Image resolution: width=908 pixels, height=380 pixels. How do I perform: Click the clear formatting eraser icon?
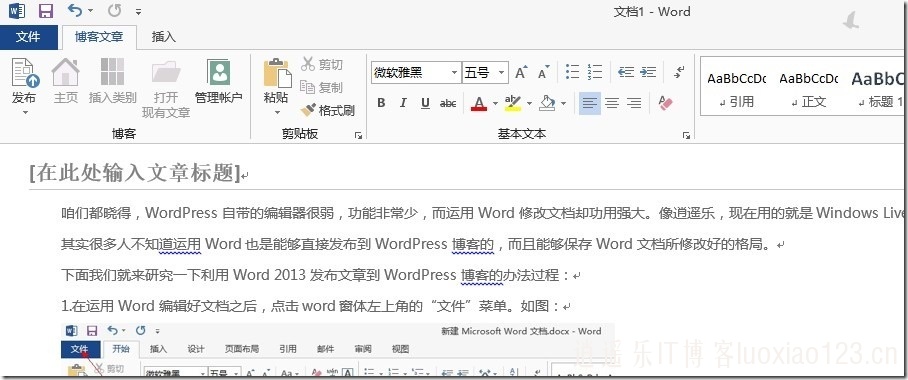(666, 103)
